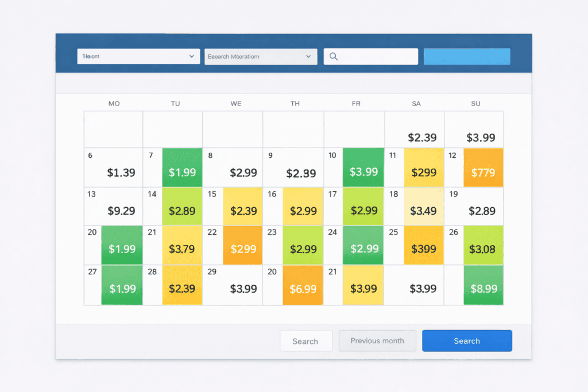Click into the header search input field

pyautogui.click(x=376, y=56)
